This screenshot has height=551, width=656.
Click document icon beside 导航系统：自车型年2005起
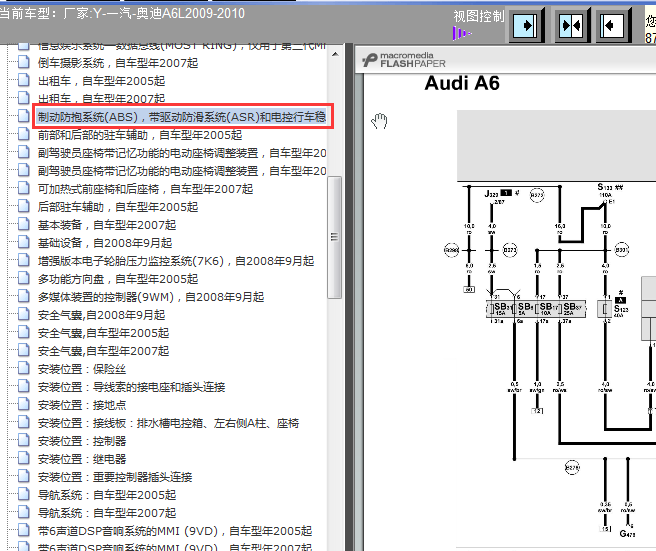click(24, 494)
